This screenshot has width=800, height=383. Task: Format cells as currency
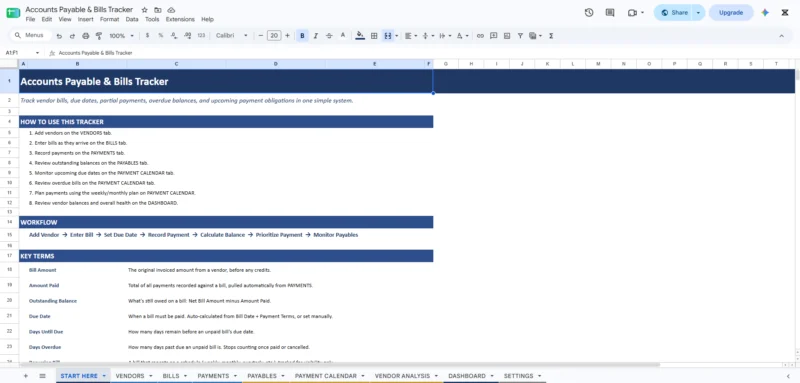point(147,36)
